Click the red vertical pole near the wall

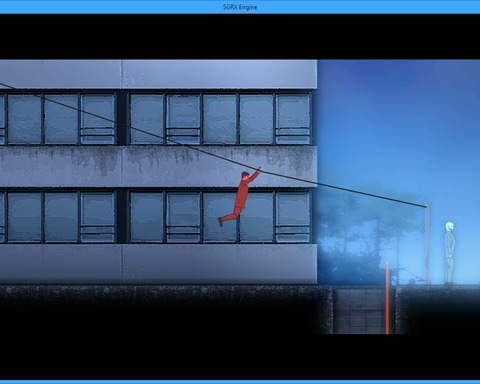(x=387, y=298)
